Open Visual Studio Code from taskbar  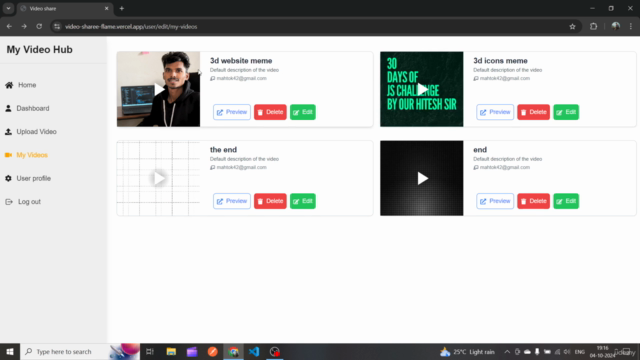(x=254, y=351)
